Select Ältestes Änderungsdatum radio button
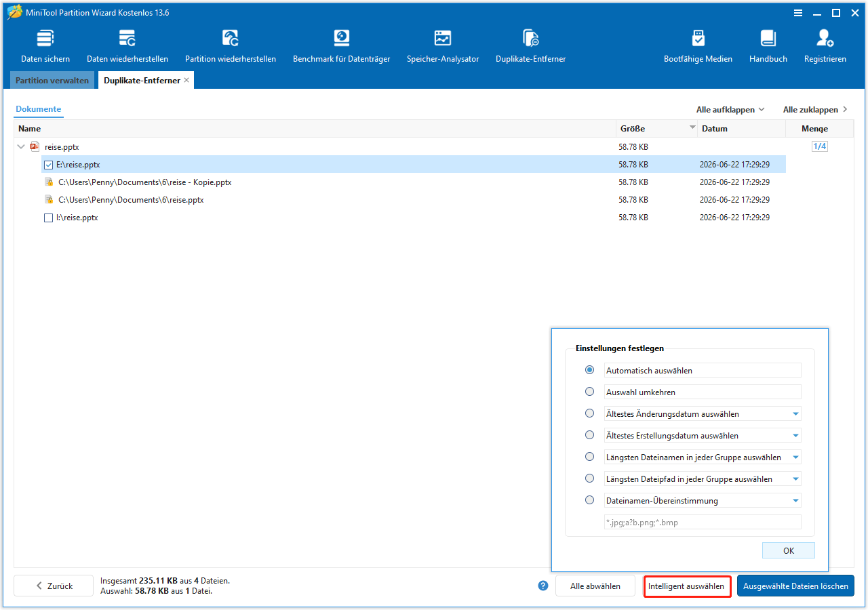Screen dimensions: 868x610 click(x=590, y=413)
